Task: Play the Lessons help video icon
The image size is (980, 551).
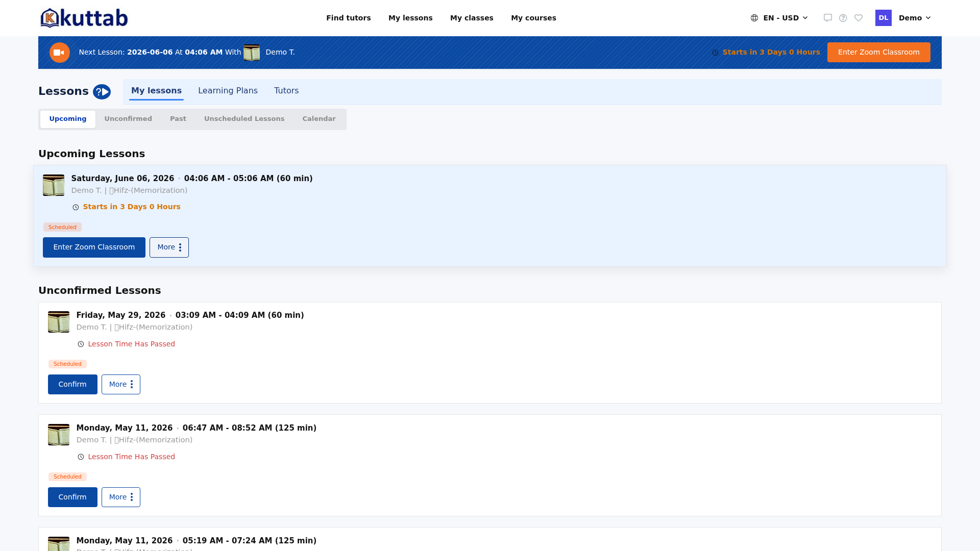Action: (102, 92)
